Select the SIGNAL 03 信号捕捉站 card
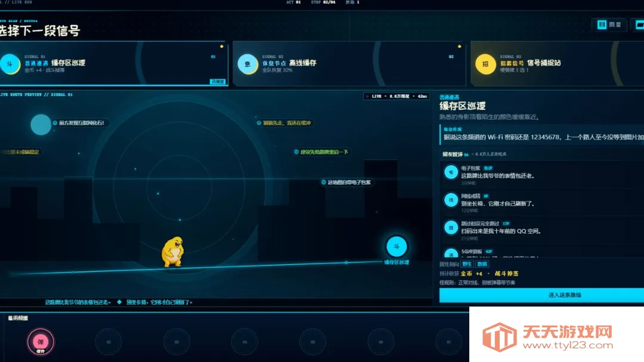The image size is (644, 362). (x=557, y=64)
